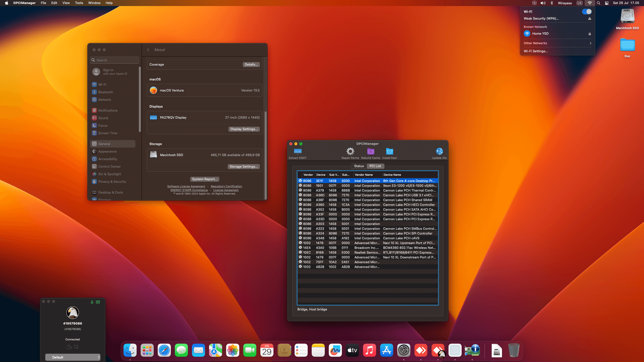Click the Rebuild Cache icon
Screen dimensions: 644x362
(371, 151)
